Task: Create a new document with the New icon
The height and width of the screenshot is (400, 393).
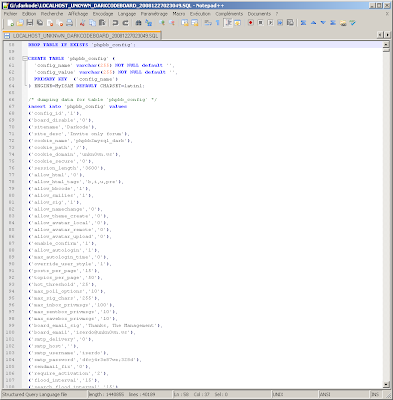Action: click(x=11, y=23)
